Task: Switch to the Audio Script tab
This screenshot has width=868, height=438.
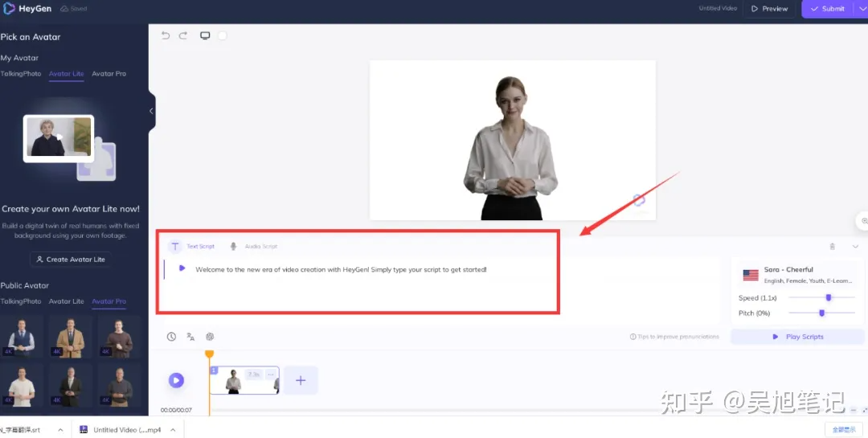Action: tap(253, 247)
